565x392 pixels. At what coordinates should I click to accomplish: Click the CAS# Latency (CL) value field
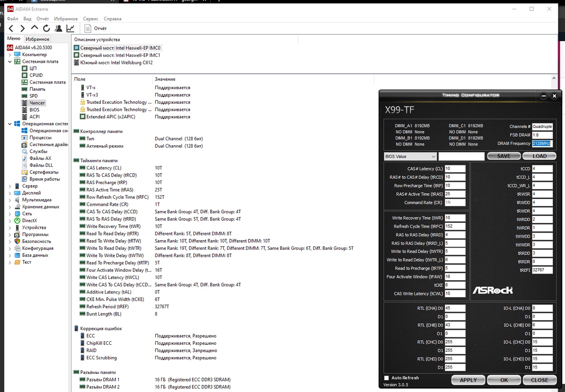(x=455, y=169)
